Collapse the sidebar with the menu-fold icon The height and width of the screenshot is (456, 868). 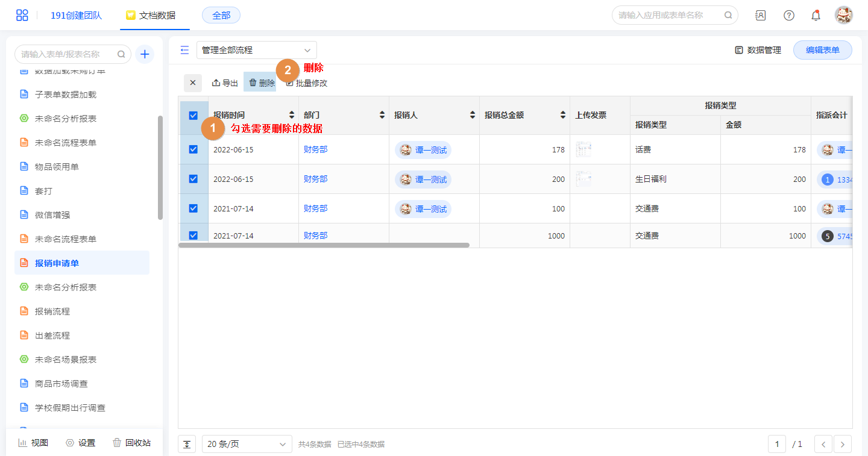click(x=185, y=50)
